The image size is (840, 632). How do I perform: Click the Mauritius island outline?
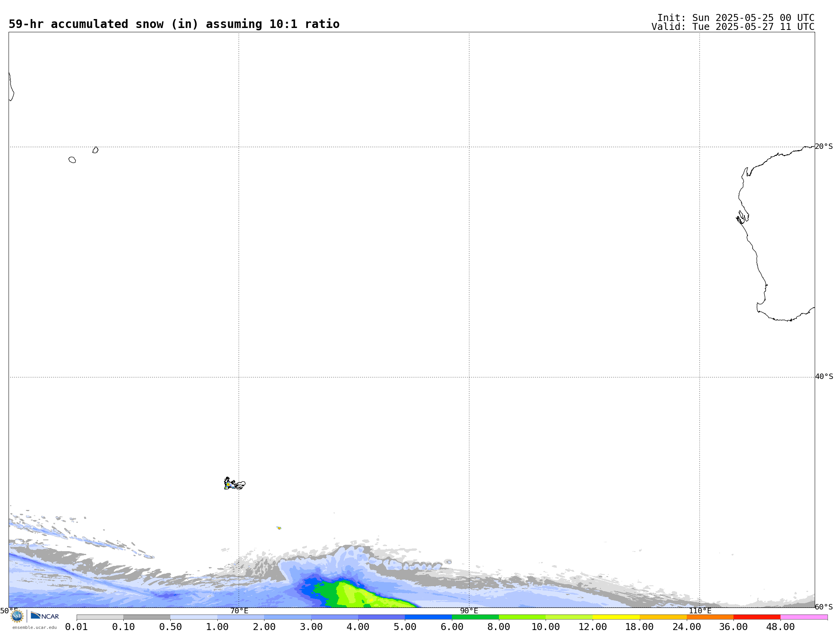coord(95,150)
